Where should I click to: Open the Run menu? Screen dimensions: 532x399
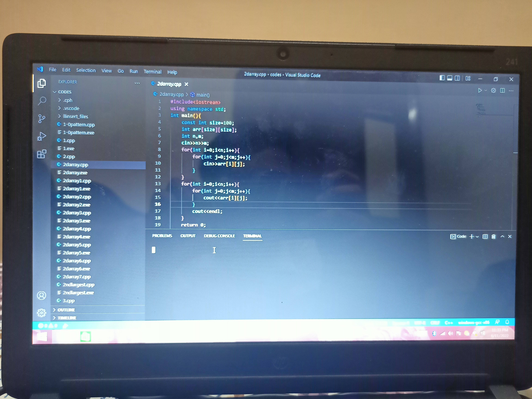134,71
